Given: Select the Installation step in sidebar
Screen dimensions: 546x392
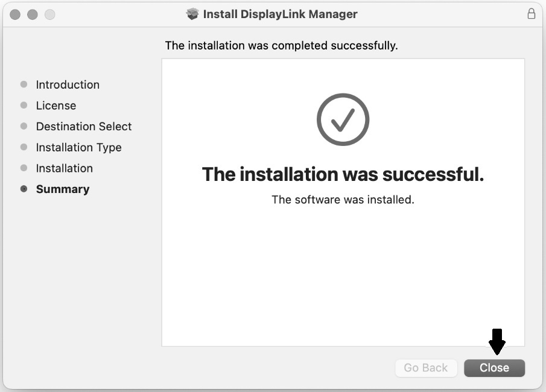Looking at the screenshot, I should [65, 168].
